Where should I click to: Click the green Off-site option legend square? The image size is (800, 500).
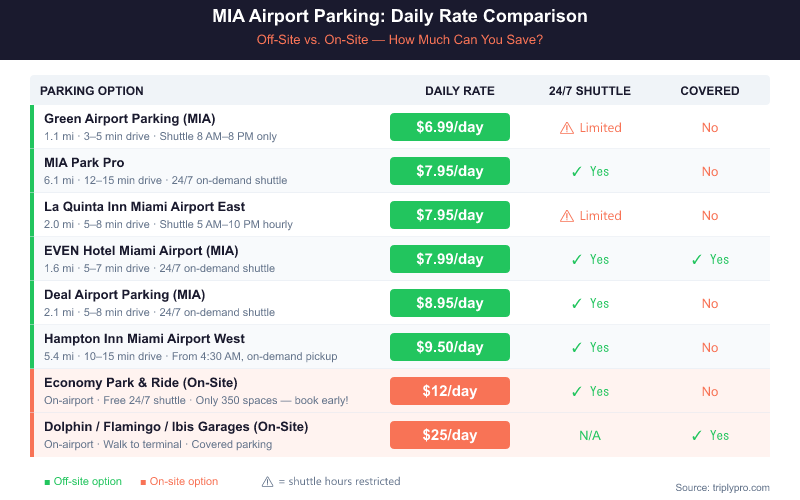(x=47, y=482)
